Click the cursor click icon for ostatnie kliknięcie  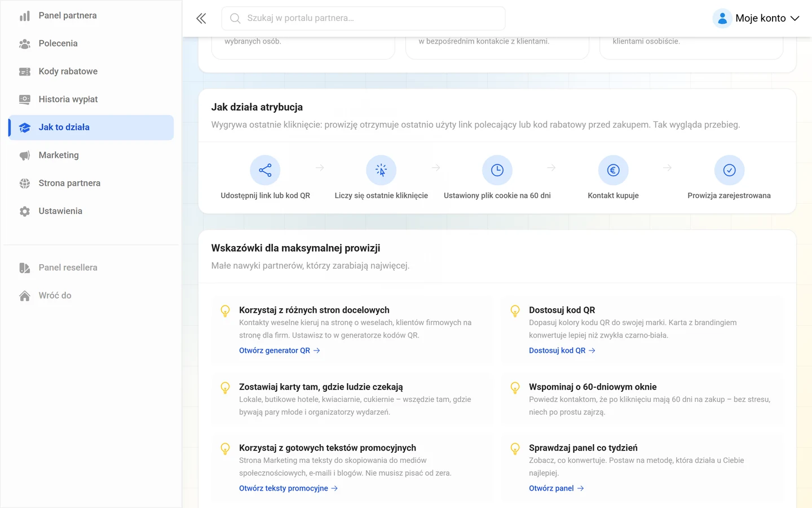click(x=381, y=170)
